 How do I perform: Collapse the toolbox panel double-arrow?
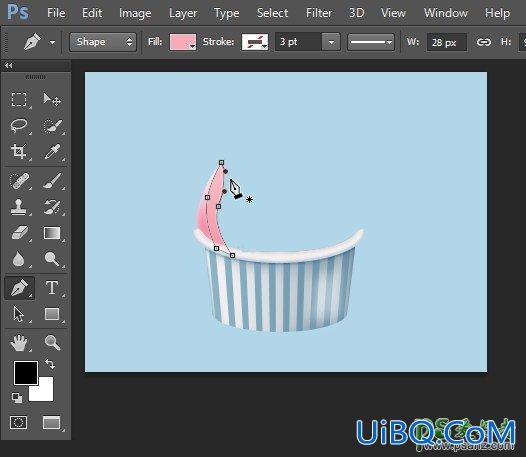click(x=8, y=65)
